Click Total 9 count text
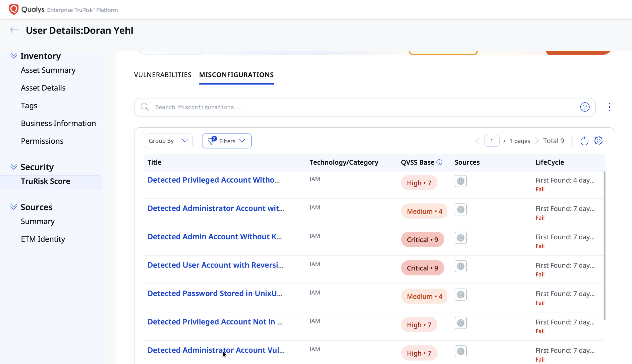The width and height of the screenshot is (632, 364). click(x=553, y=141)
